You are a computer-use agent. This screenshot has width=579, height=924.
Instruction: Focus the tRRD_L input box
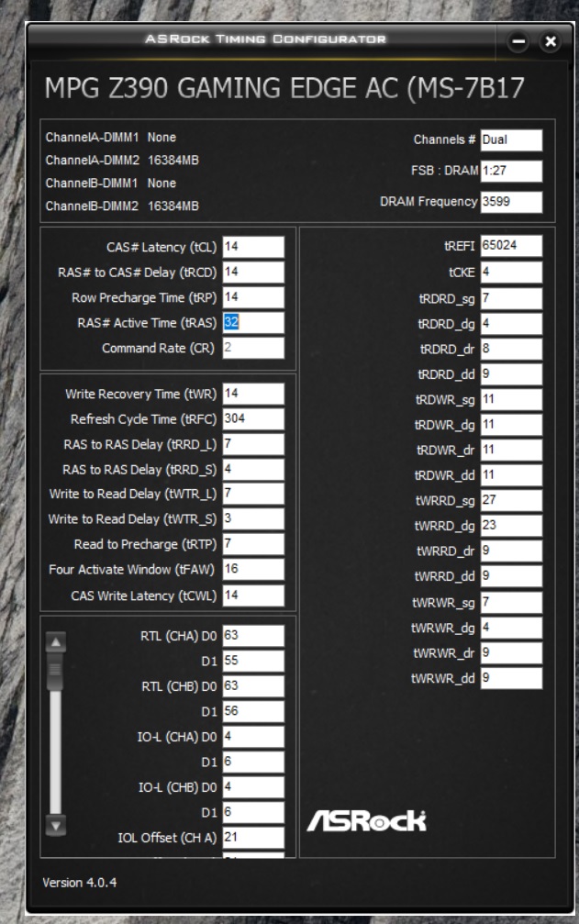[253, 444]
